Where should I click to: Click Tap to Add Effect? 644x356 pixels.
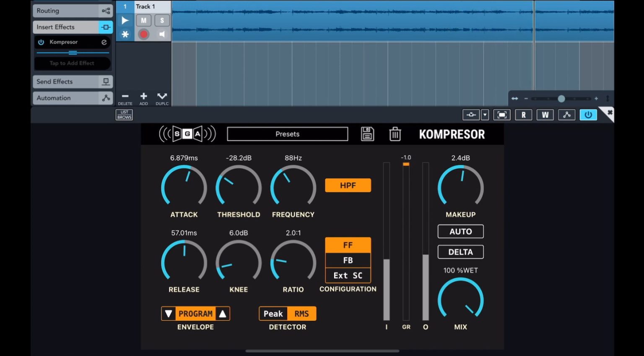(x=72, y=63)
